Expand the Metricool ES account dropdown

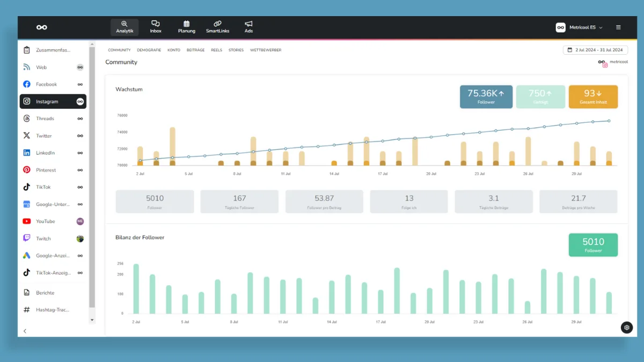click(x=580, y=27)
